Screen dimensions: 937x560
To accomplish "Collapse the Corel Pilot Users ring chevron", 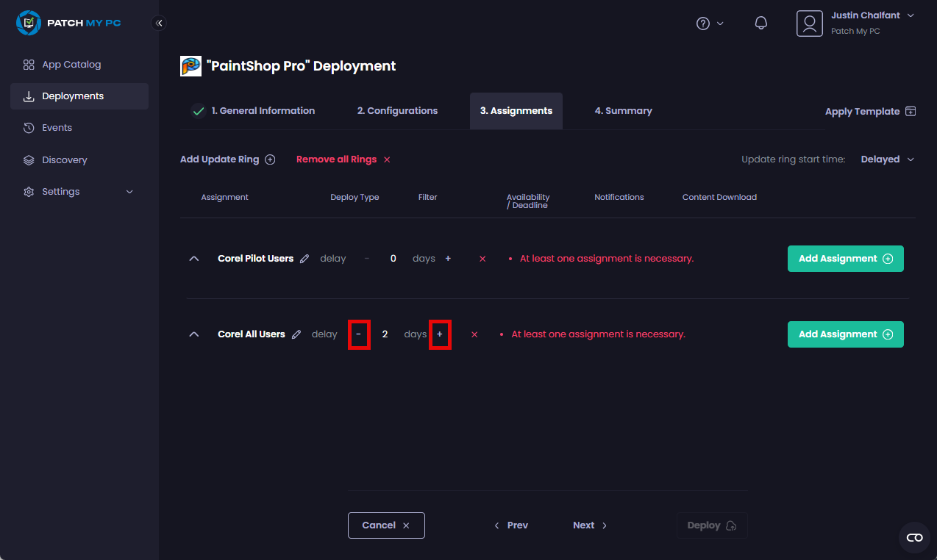I will [193, 258].
